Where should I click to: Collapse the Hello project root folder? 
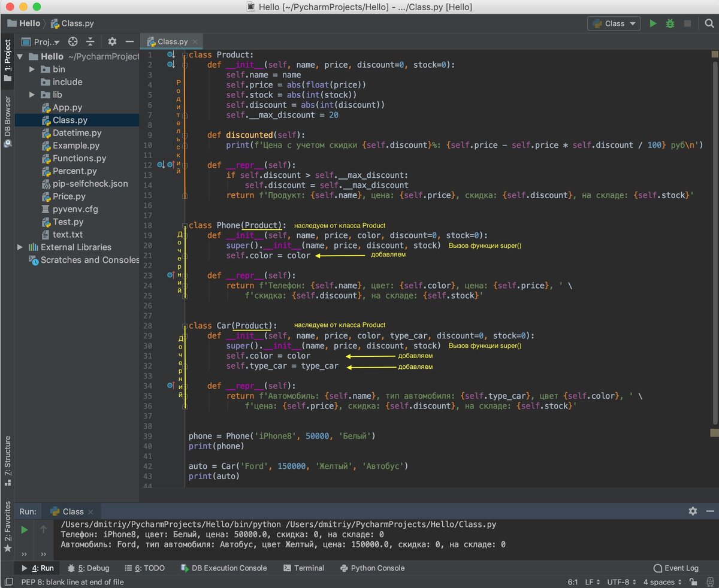(x=20, y=56)
